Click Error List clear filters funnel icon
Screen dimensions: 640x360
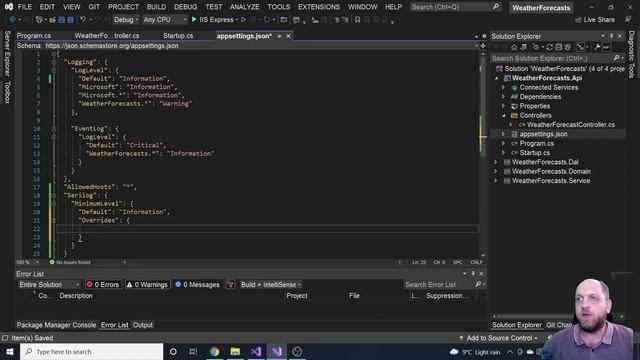click(230, 284)
